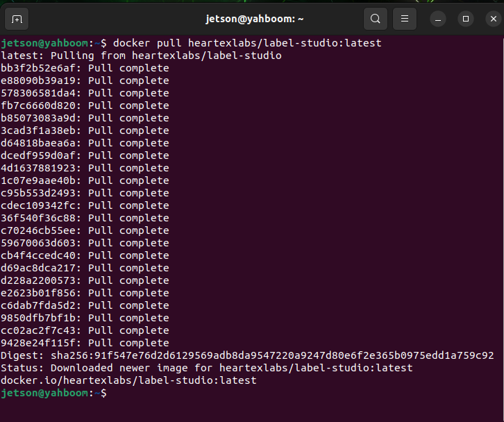Click the empty jetson@yahboom prompt at the bottom
504x422 pixels.
[x=53, y=393]
